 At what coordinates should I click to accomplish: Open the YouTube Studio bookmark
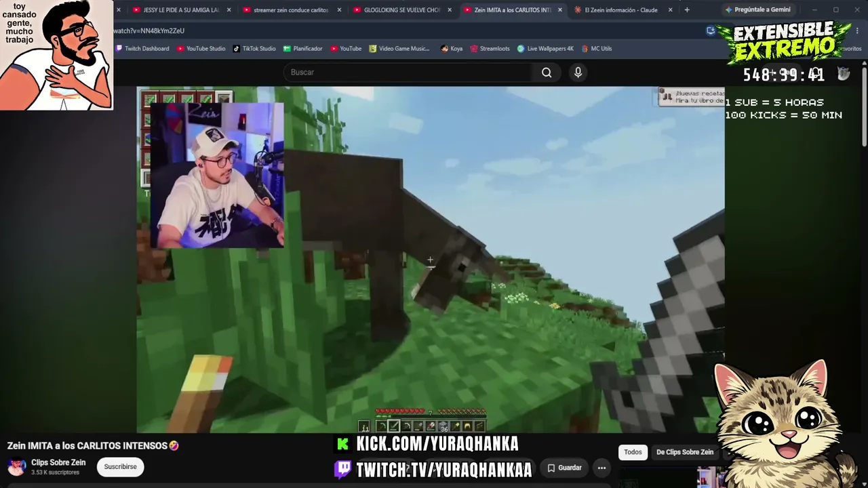(201, 49)
